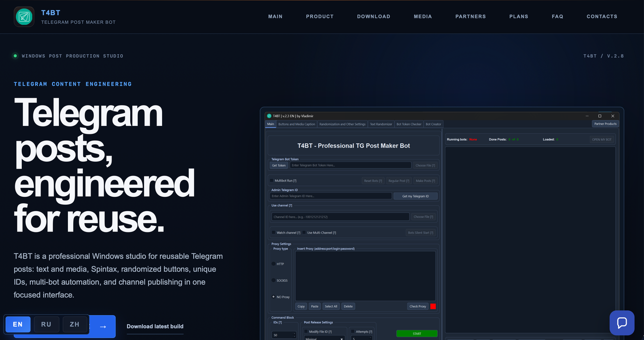Click the OPEN MY BOT button

click(602, 140)
